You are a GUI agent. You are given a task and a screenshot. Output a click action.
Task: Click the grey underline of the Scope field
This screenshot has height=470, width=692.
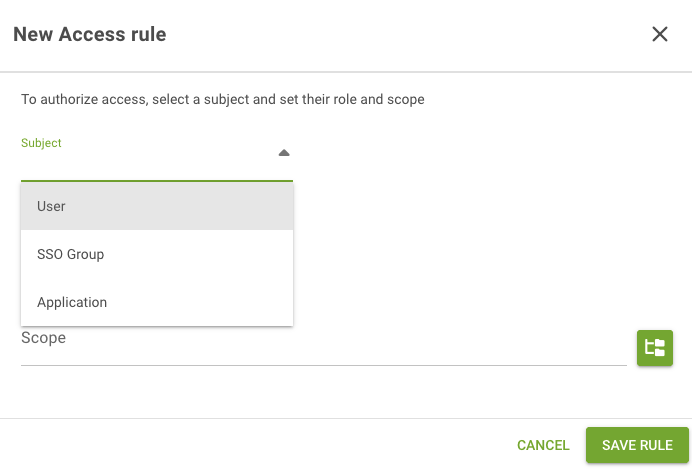click(x=323, y=365)
